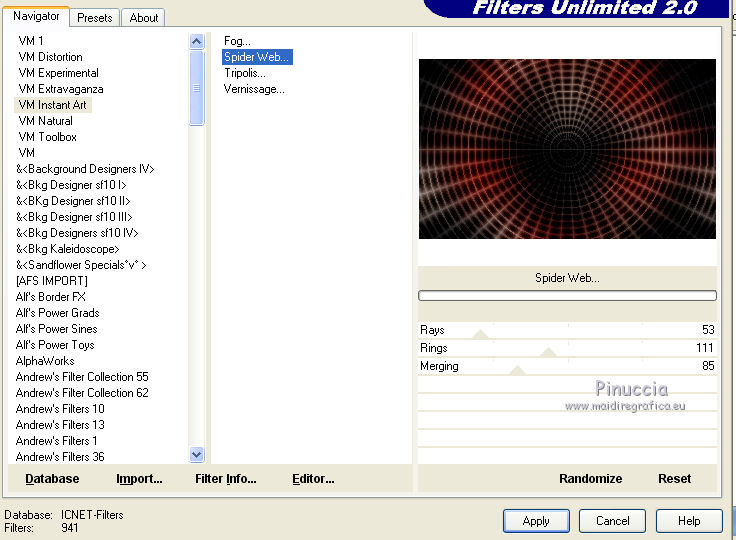Open Filter Info...

coord(226,478)
